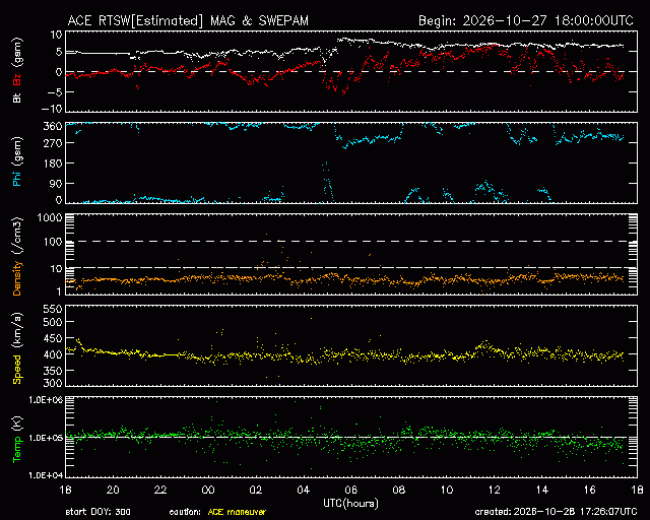
Task: Select the "90" tick on the Phi axis
Action: click(56, 183)
